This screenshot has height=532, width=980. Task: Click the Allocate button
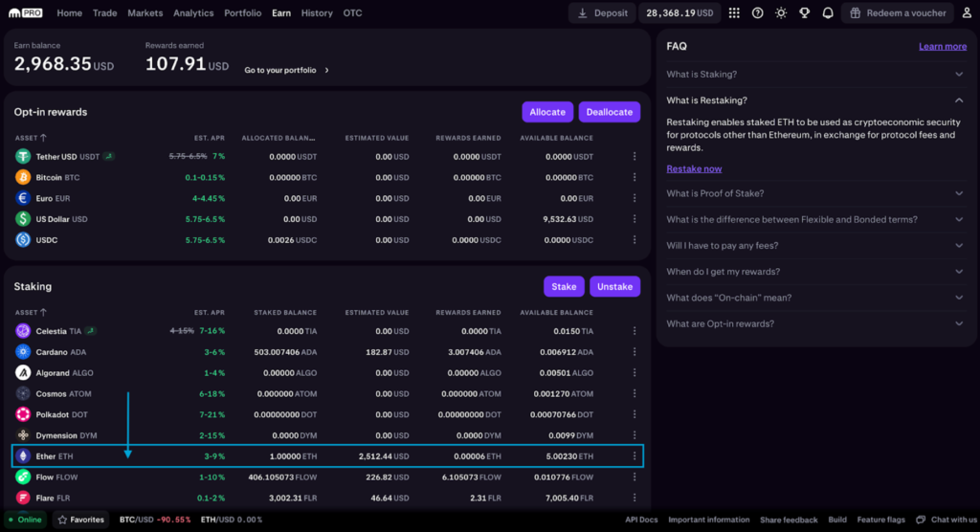[x=547, y=112]
